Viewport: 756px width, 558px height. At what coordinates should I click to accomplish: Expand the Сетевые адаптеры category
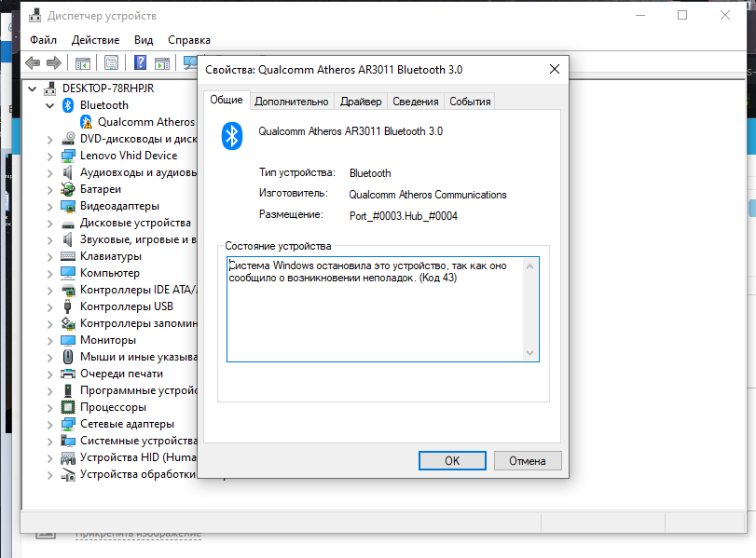coord(49,425)
